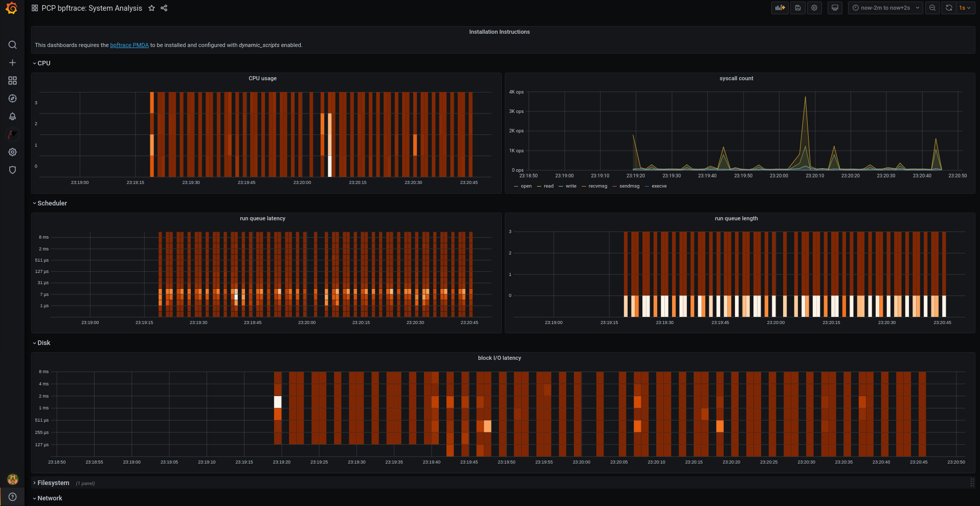Viewport: 980px width, 506px height.
Task: Collapse the CPU row
Action: [x=41, y=63]
